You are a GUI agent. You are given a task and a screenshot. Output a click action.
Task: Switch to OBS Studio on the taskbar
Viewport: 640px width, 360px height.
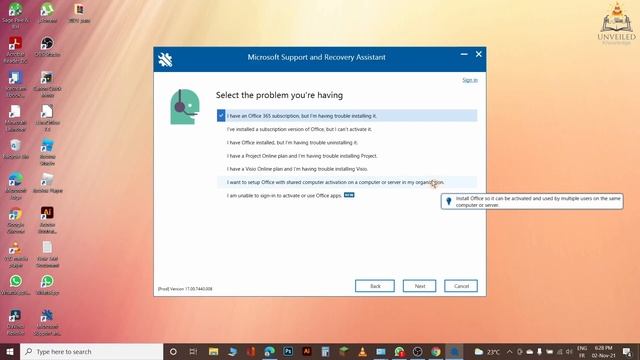click(x=418, y=351)
